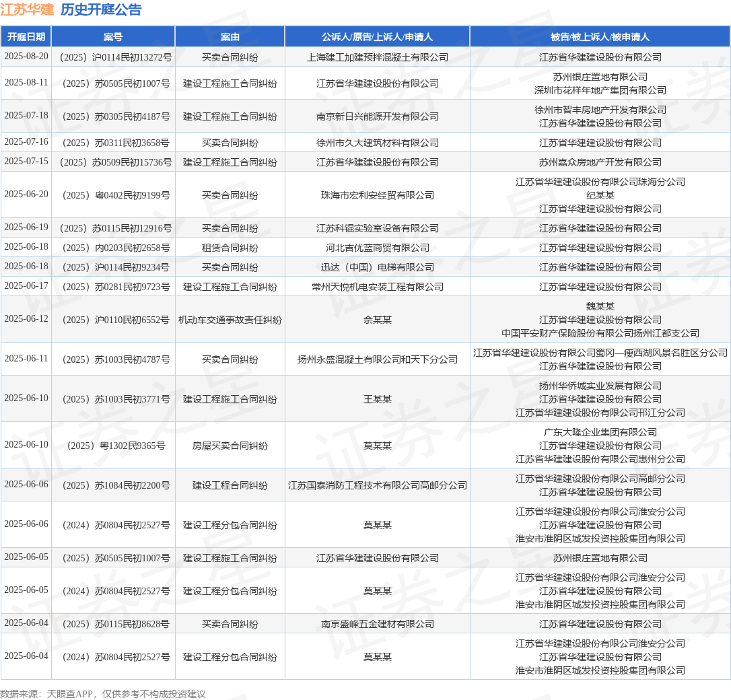731x700 pixels.
Task: Click defendant 苏州嘉众房地产开发有限公司
Action: coord(600,162)
